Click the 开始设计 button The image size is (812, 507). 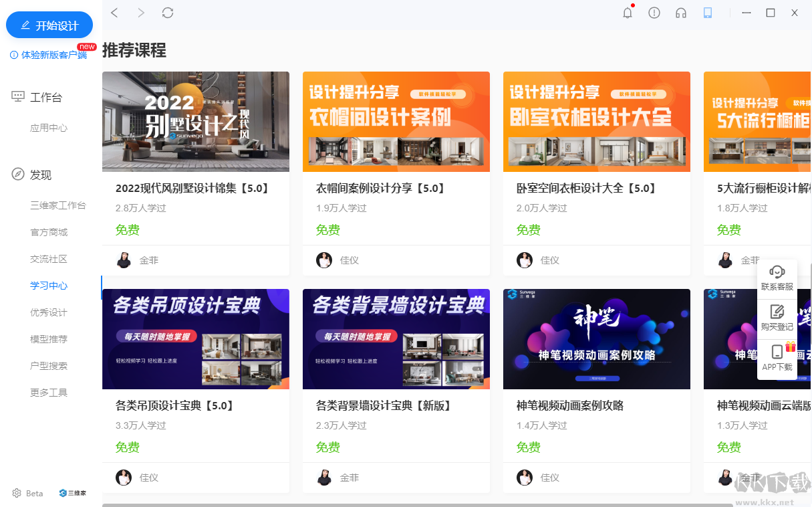(49, 25)
